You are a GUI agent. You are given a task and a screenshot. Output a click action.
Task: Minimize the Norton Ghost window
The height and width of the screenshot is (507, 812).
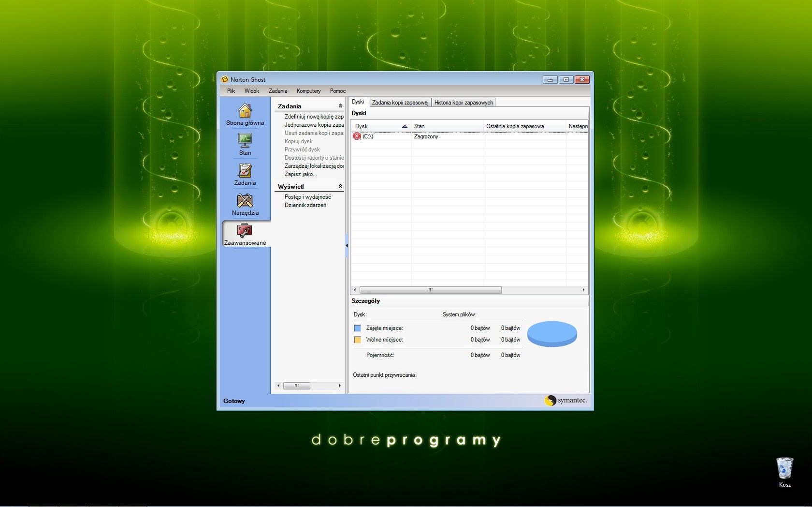pyautogui.click(x=550, y=80)
